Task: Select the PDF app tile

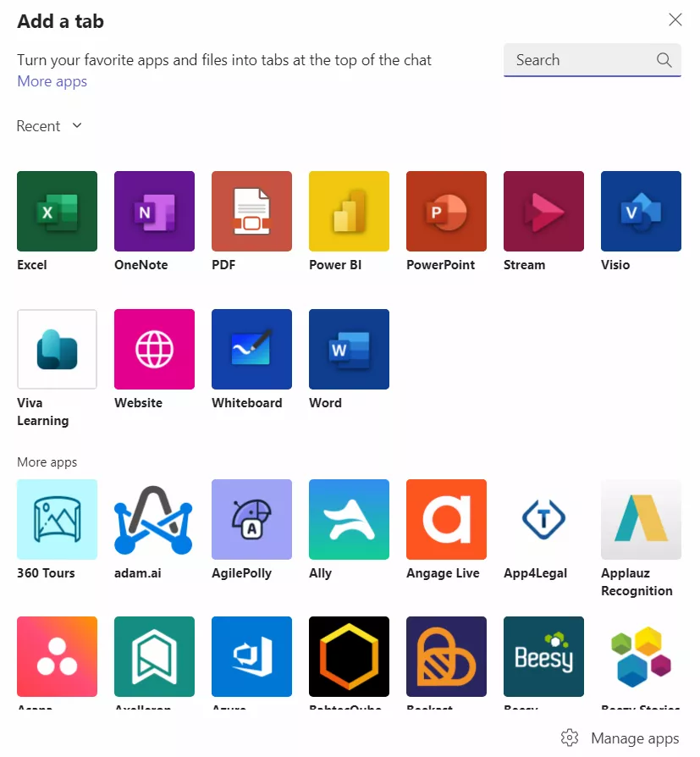Action: pyautogui.click(x=251, y=211)
